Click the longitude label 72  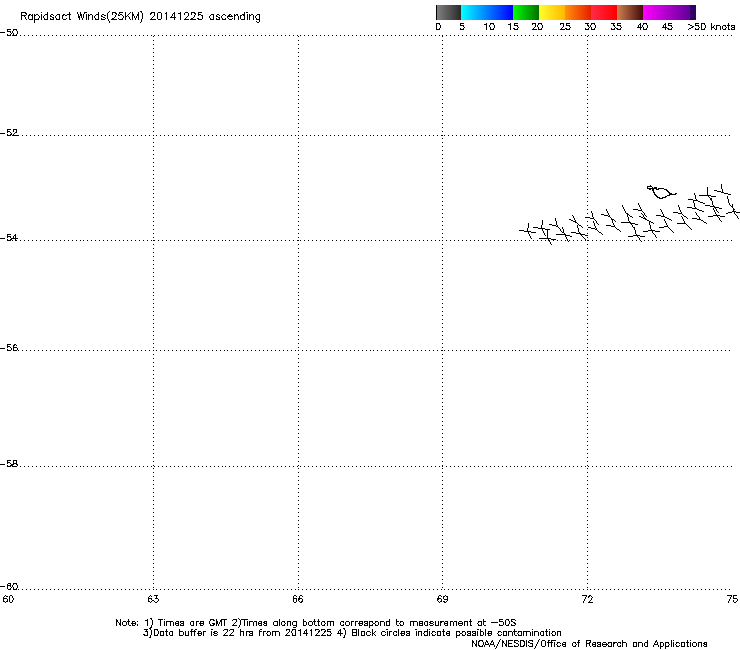point(587,599)
